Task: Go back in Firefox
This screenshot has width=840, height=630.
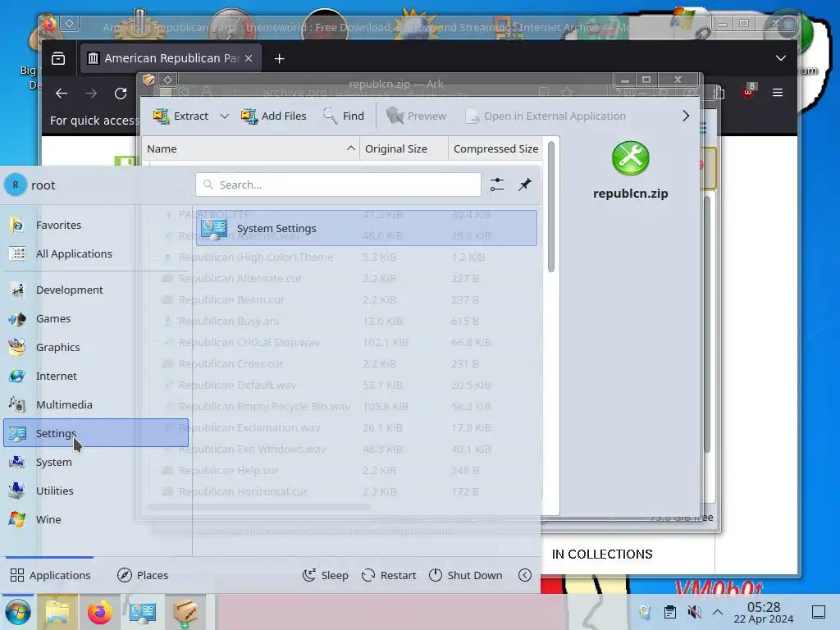Action: pyautogui.click(x=62, y=94)
